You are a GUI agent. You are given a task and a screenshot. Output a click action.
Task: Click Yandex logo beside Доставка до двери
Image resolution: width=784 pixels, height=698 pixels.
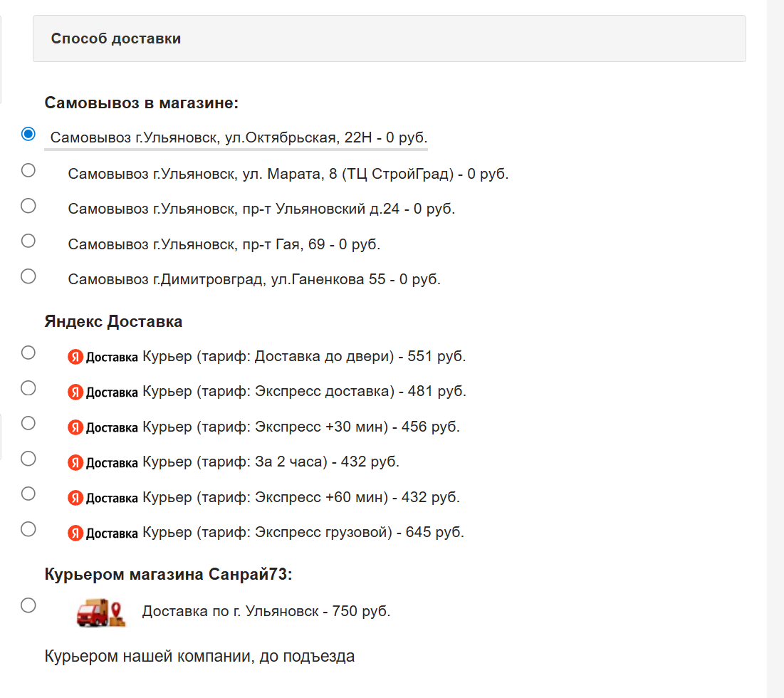(103, 357)
